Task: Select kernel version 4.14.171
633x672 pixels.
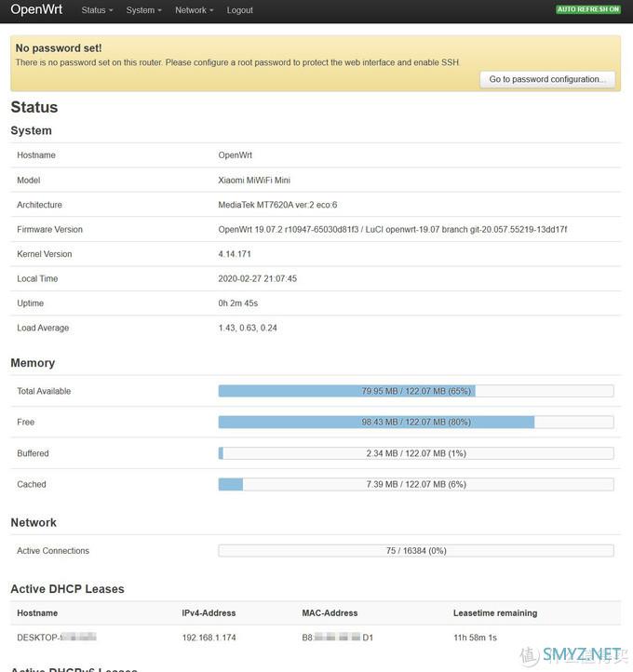Action: point(235,254)
